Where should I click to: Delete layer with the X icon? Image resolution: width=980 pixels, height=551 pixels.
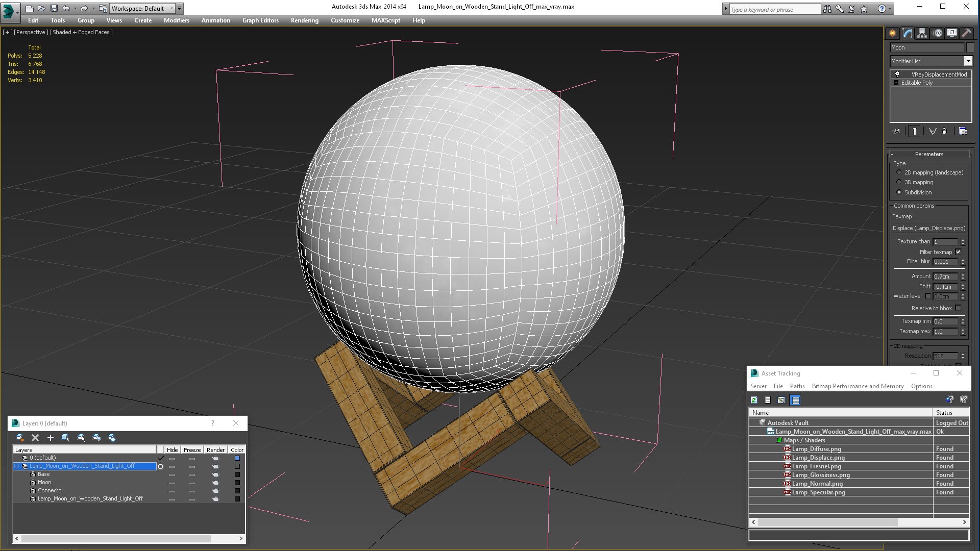[35, 438]
